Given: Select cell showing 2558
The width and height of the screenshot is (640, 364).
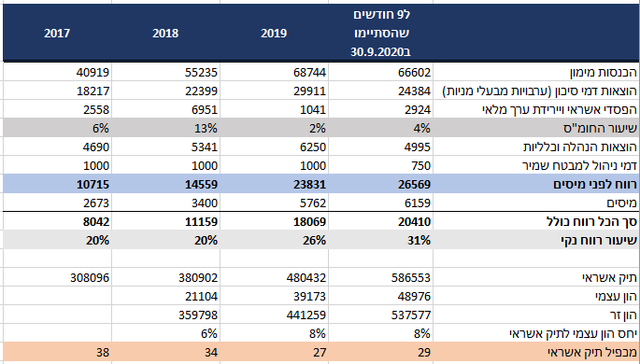Looking at the screenshot, I should [x=96, y=110].
